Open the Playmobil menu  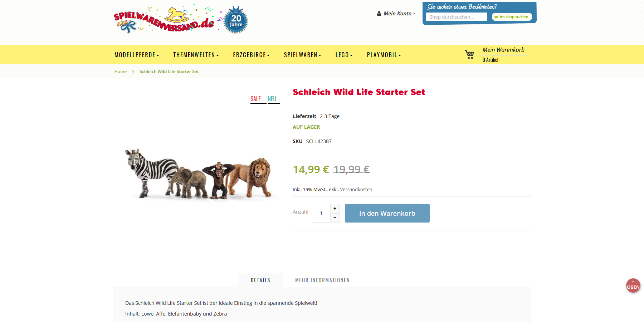click(384, 55)
